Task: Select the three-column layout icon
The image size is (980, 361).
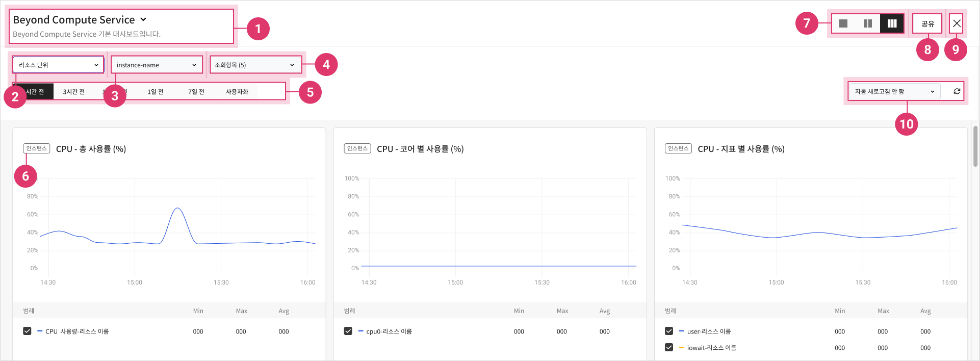Action: [x=892, y=23]
